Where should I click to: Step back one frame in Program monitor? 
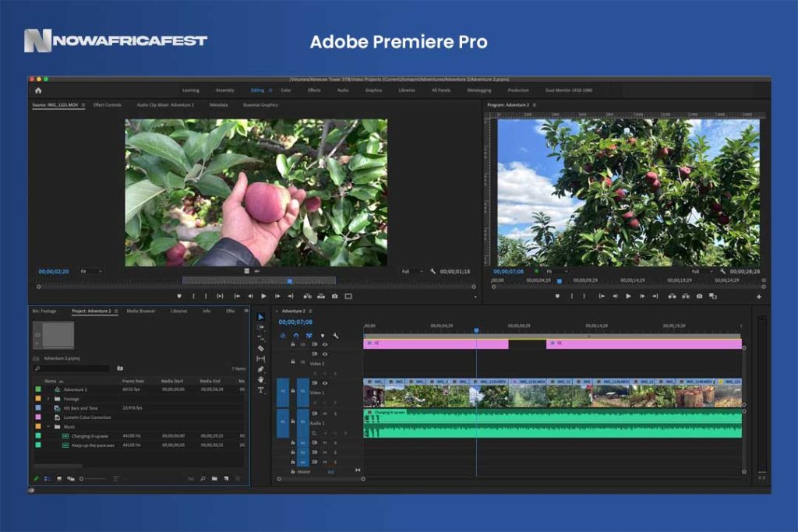(615, 296)
